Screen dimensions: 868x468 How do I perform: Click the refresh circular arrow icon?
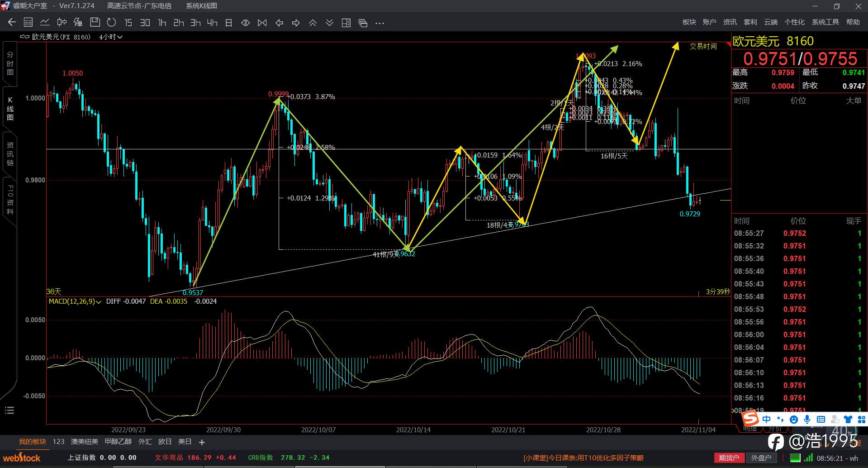click(x=111, y=22)
